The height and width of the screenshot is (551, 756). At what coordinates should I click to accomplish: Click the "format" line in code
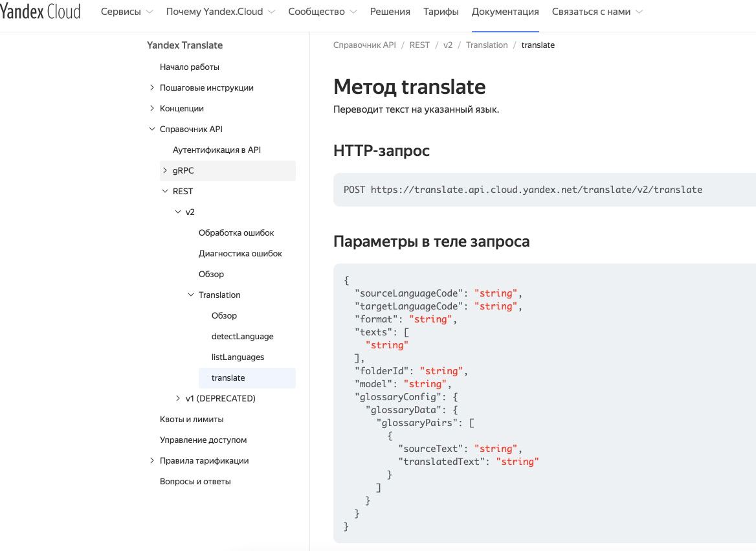pyautogui.click(x=405, y=319)
